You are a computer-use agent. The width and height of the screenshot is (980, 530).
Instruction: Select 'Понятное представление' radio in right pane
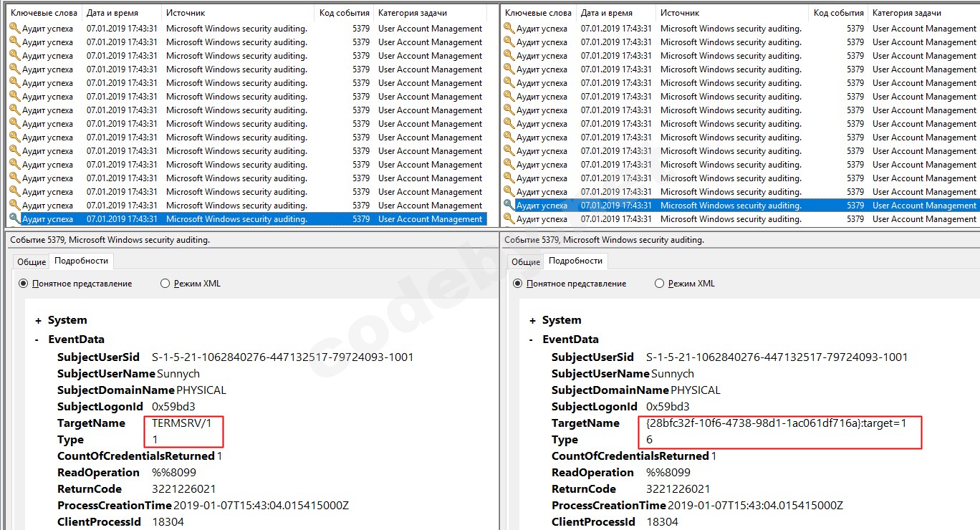[517, 284]
